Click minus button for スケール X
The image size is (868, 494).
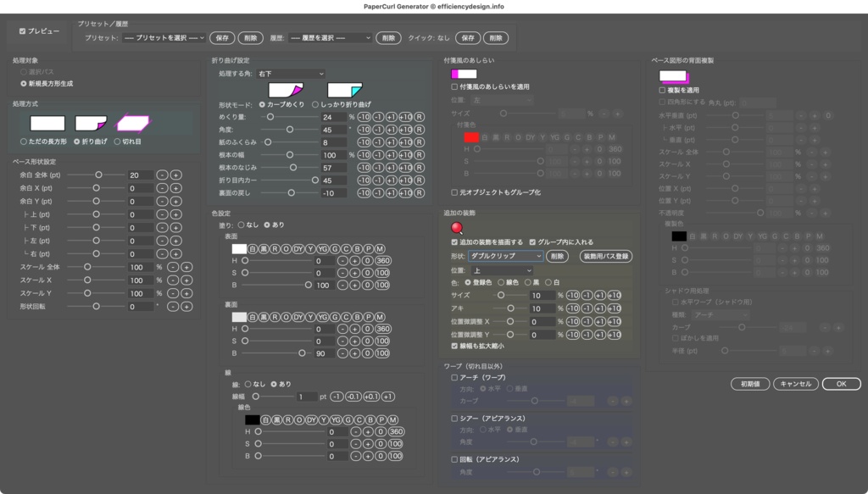coord(173,280)
